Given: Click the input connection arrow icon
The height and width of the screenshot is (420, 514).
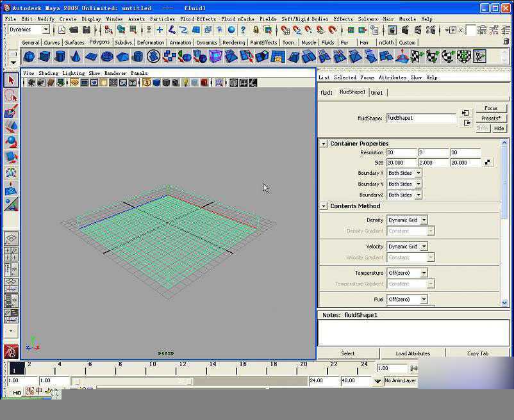Looking at the screenshot, I should [x=465, y=113].
